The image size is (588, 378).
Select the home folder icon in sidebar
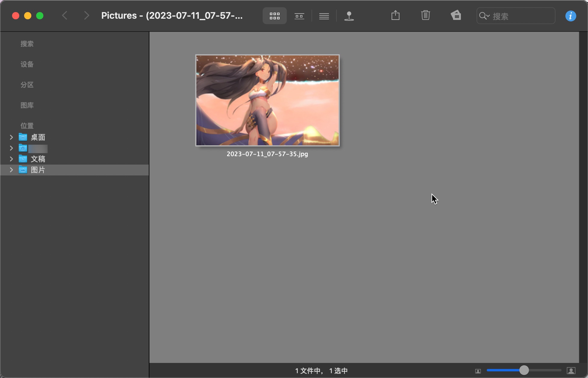pyautogui.click(x=23, y=148)
